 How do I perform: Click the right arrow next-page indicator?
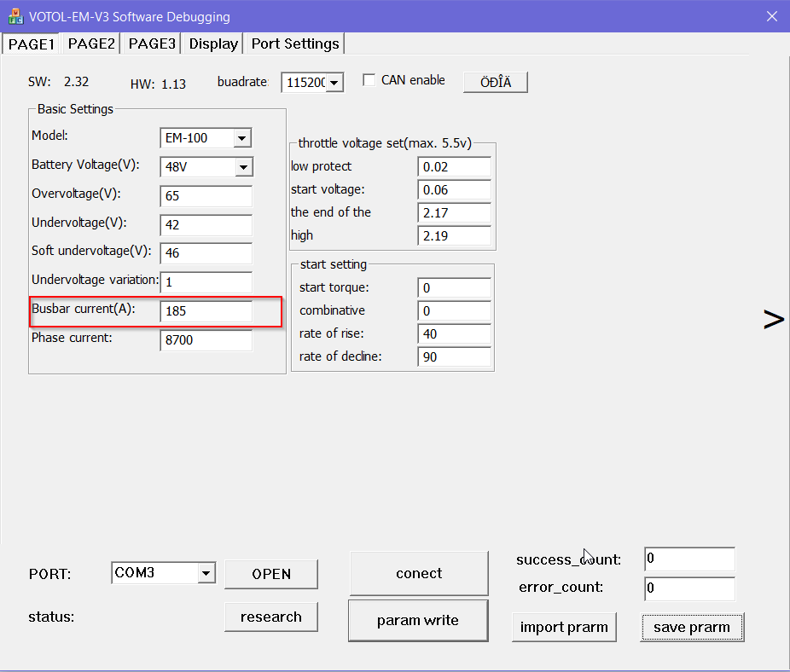773,320
